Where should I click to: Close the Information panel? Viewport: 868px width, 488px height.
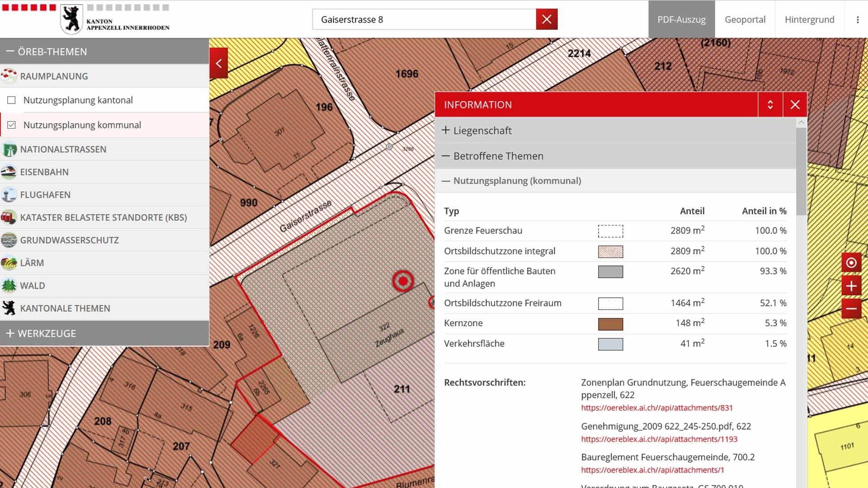[795, 105]
